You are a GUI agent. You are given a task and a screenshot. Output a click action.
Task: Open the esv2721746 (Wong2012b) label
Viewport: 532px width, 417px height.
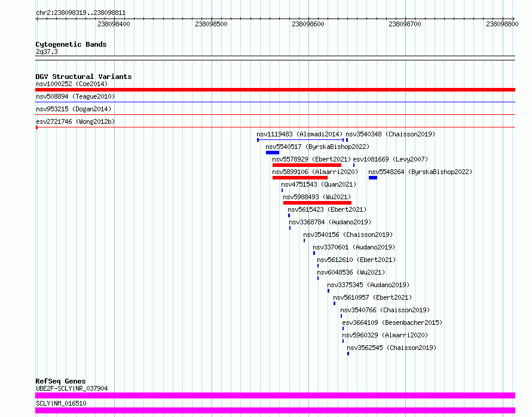point(75,121)
